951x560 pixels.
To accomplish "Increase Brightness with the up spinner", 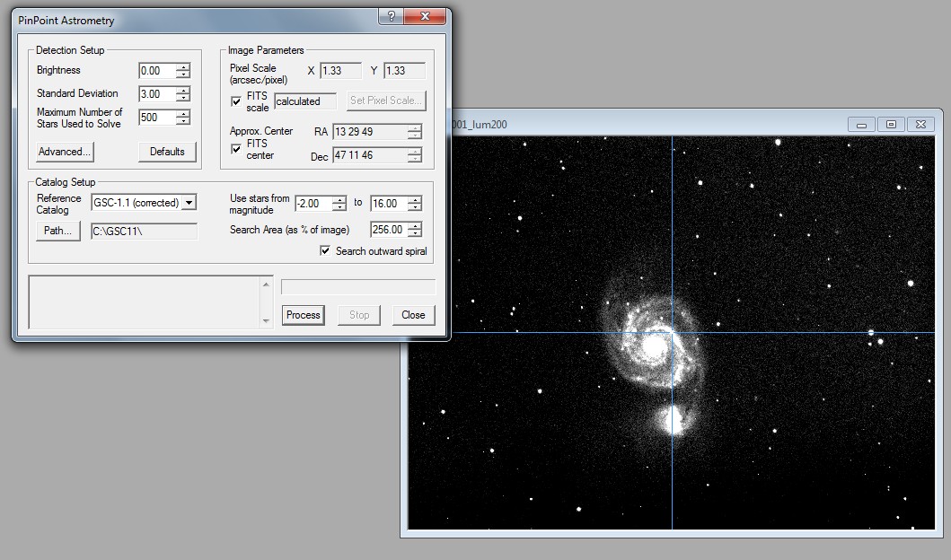I will (x=183, y=67).
